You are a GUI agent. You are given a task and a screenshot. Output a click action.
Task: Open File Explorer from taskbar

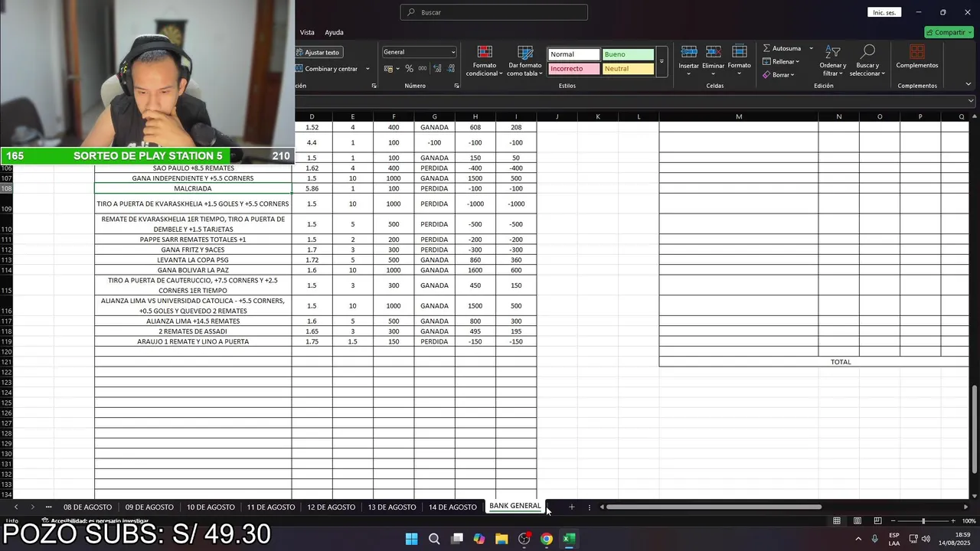(x=501, y=539)
